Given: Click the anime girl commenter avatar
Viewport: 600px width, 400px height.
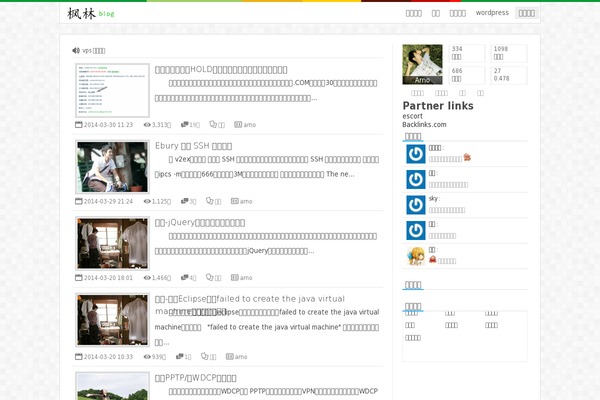Looking at the screenshot, I should (416, 256).
